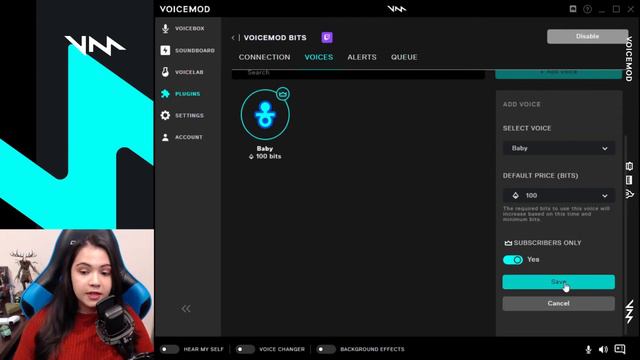Open the Account page
640x360 pixels.
click(x=182, y=137)
